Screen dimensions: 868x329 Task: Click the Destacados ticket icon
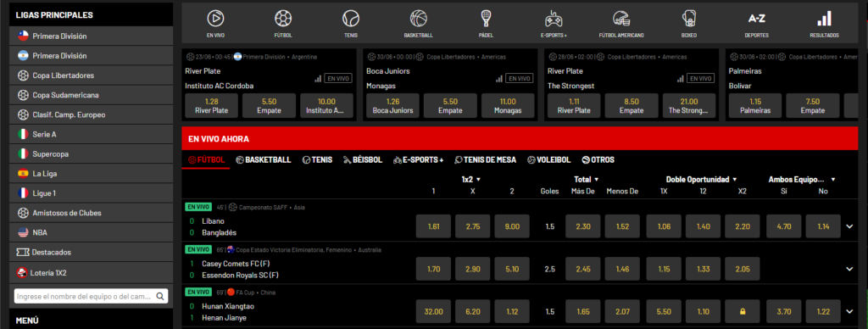coord(23,252)
